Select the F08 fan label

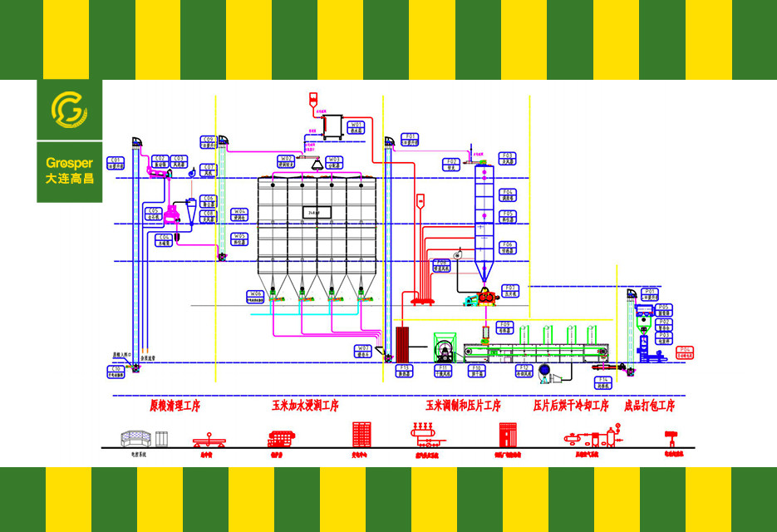(x=441, y=265)
